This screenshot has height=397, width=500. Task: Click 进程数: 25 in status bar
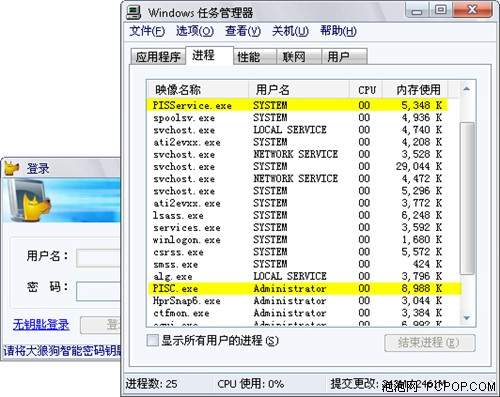coord(152,384)
